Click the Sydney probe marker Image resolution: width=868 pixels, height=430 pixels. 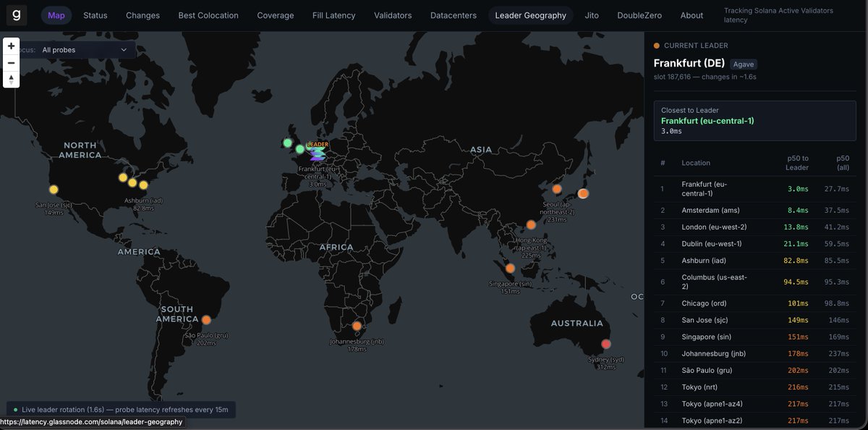[606, 344]
